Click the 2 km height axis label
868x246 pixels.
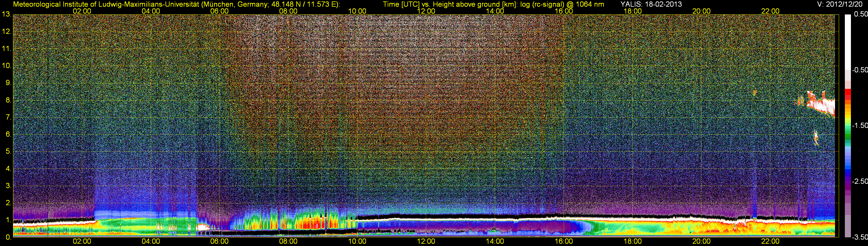tap(8, 203)
